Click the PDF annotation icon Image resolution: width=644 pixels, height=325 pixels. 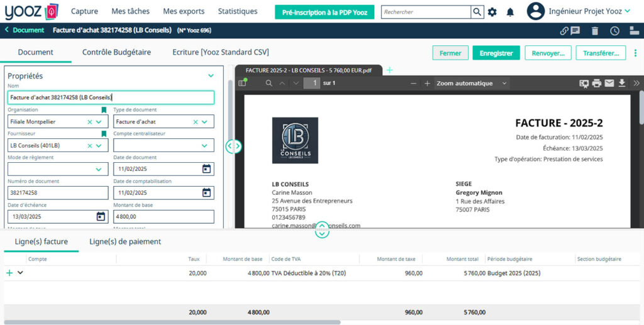584,84
